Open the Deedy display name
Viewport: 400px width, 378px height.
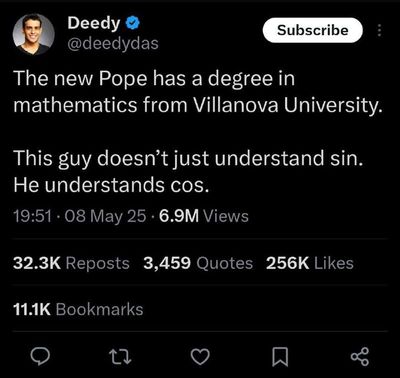point(94,23)
